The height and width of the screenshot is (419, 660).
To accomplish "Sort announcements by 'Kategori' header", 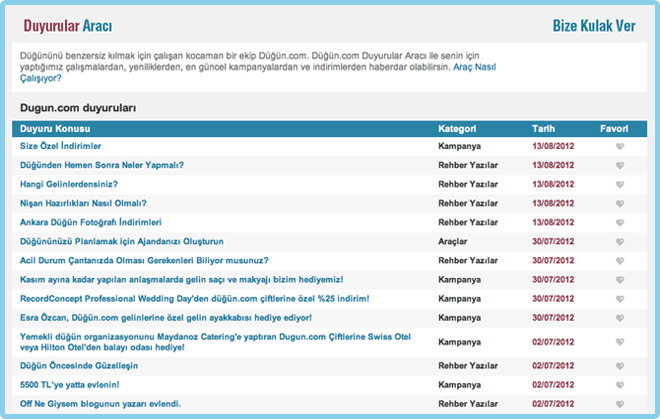I will pos(456,129).
